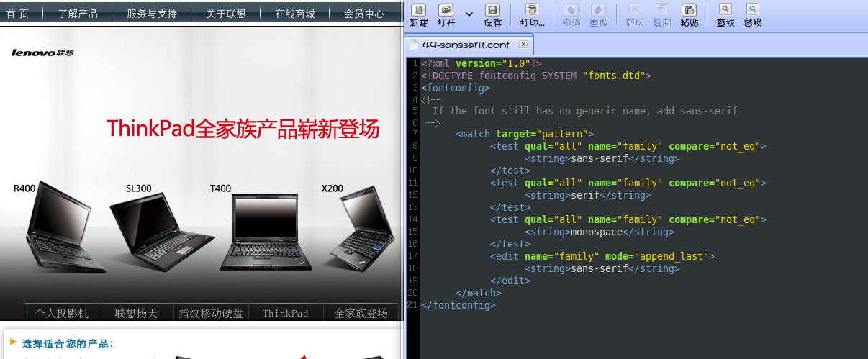Click the closing </edit> tag

510,281
